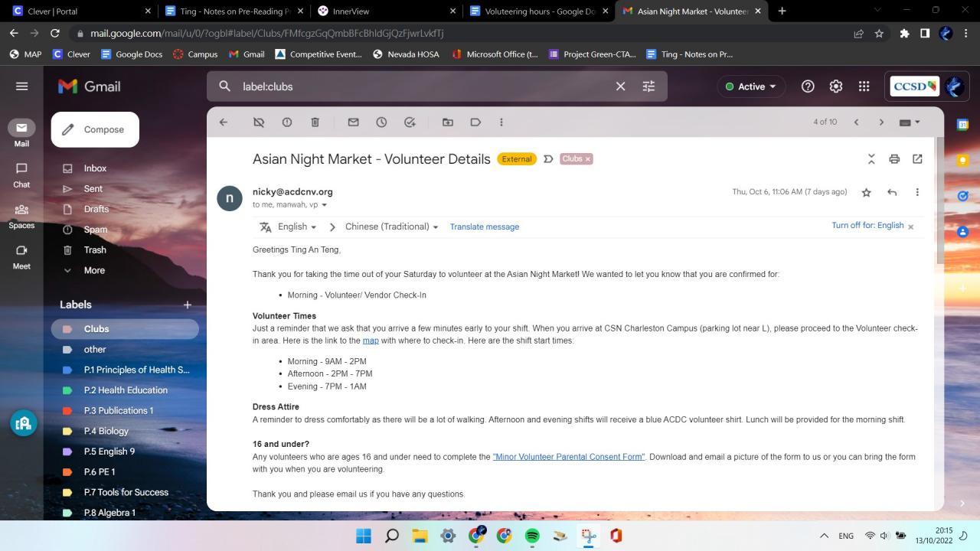The height and width of the screenshot is (551, 980).
Task: Report this email as spam
Action: [287, 122]
